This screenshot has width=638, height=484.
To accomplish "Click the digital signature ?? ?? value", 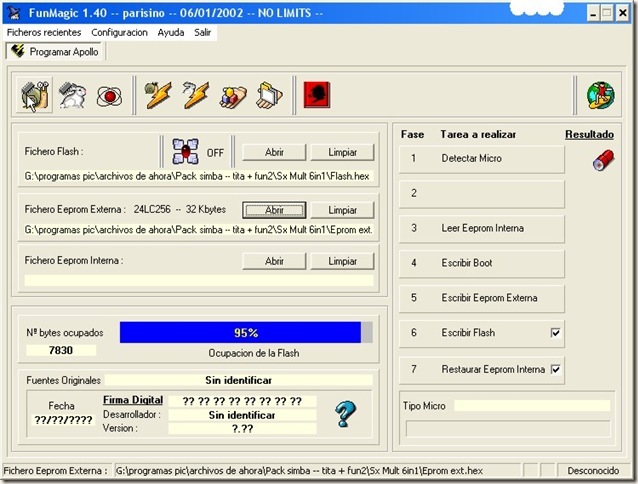I will (x=242, y=401).
